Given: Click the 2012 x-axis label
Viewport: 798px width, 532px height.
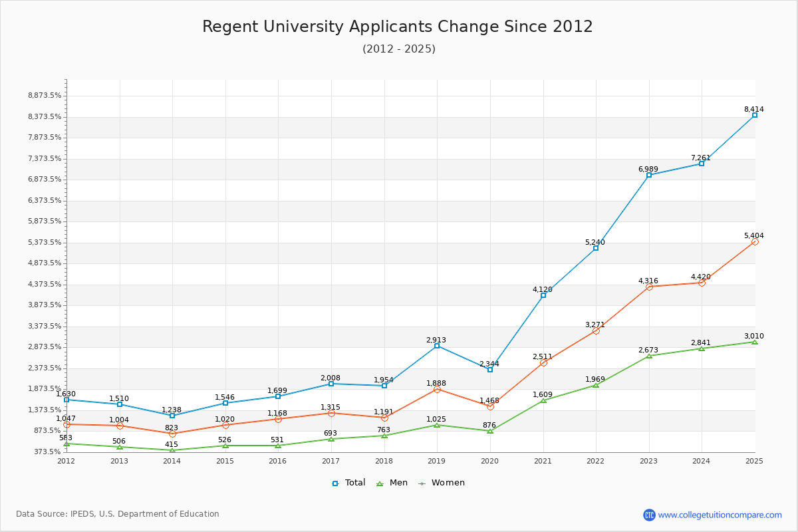Looking at the screenshot, I should tap(66, 460).
